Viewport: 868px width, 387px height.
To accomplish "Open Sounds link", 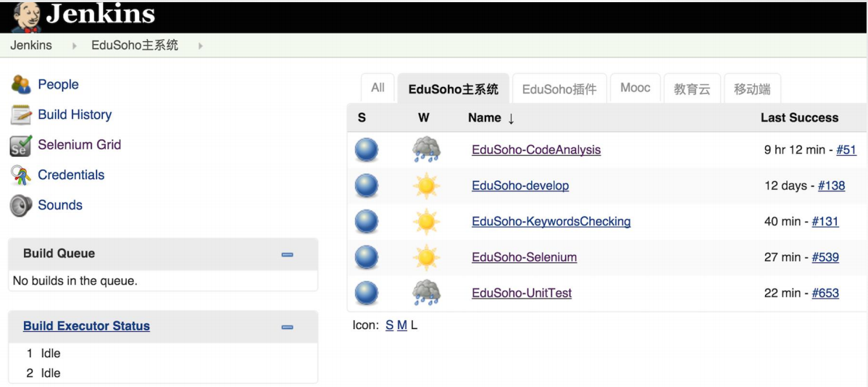I will pyautogui.click(x=60, y=205).
